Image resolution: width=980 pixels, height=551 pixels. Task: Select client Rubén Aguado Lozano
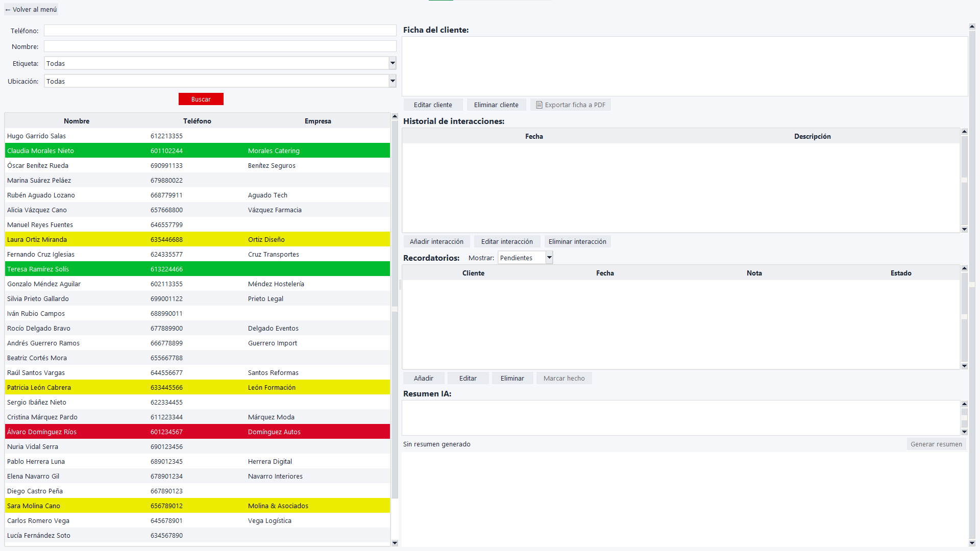198,195
